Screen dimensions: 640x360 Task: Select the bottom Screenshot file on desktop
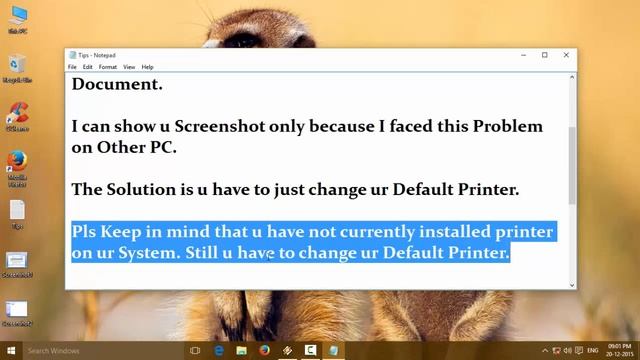coord(17,313)
